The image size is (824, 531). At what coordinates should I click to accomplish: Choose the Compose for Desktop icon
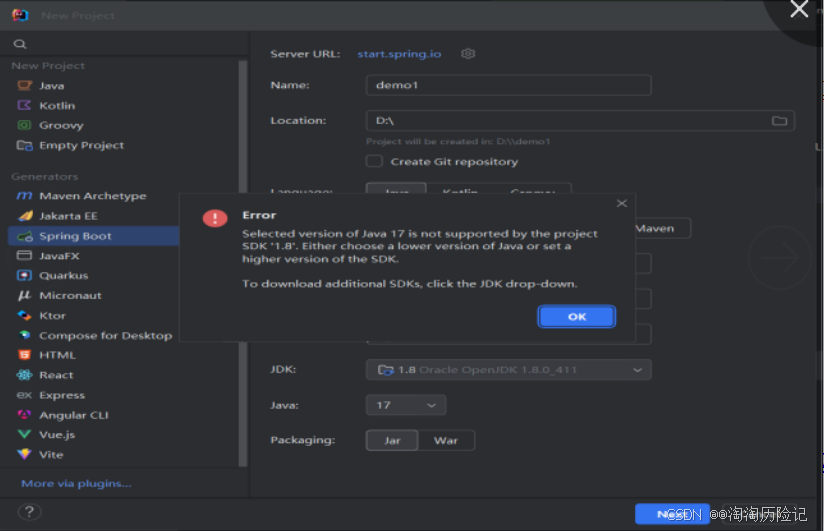click(x=24, y=335)
